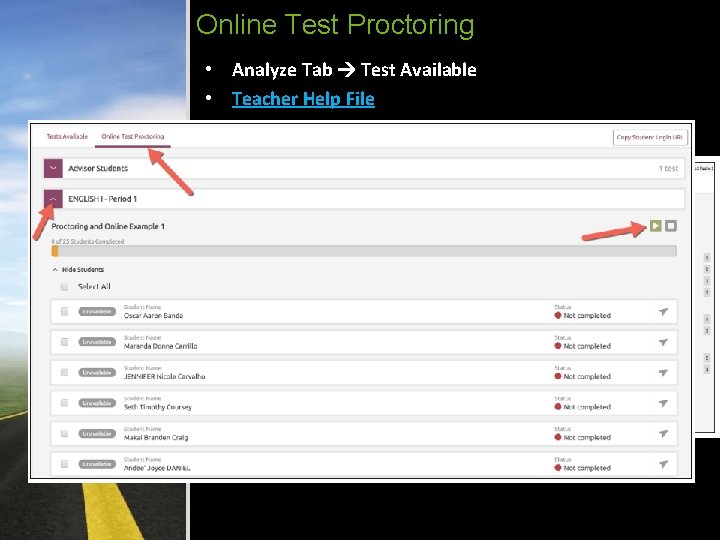Click the 'Proctoring and Online Example 1' title

point(108,226)
